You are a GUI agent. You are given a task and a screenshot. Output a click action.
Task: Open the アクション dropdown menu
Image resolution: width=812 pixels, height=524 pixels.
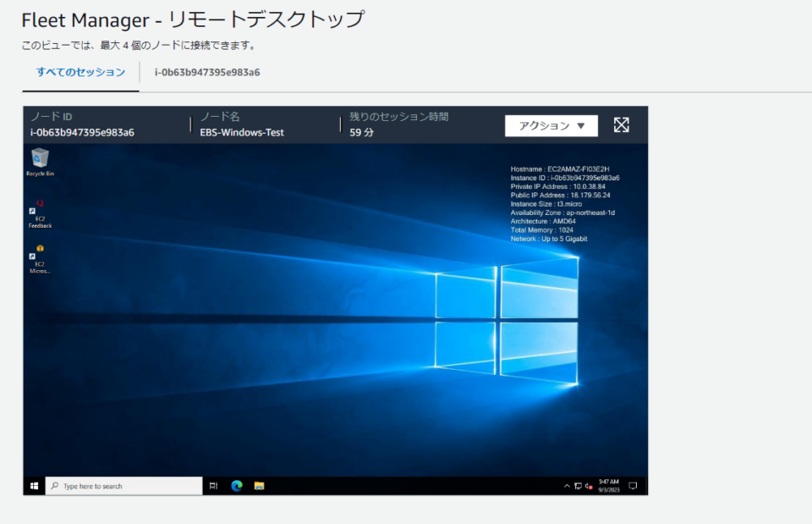[x=551, y=126]
